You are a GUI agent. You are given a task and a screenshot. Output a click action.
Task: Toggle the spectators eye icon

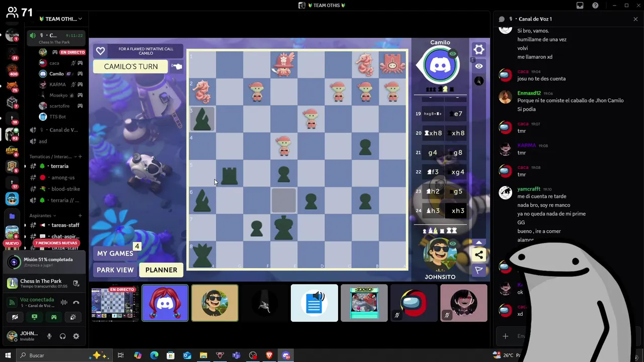pos(479,66)
